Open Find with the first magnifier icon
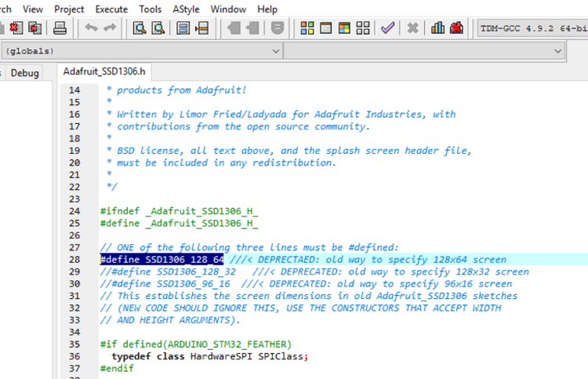Image resolution: width=588 pixels, height=379 pixels. point(140,28)
